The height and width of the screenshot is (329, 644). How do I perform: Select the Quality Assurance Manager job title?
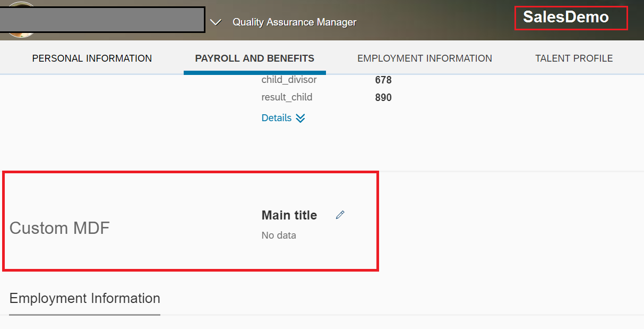coord(295,22)
